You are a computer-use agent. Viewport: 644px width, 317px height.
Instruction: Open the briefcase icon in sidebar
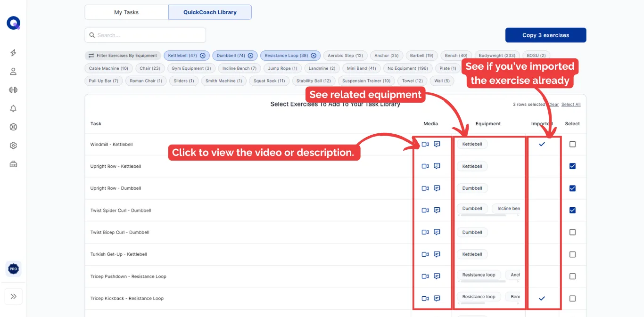(x=13, y=164)
